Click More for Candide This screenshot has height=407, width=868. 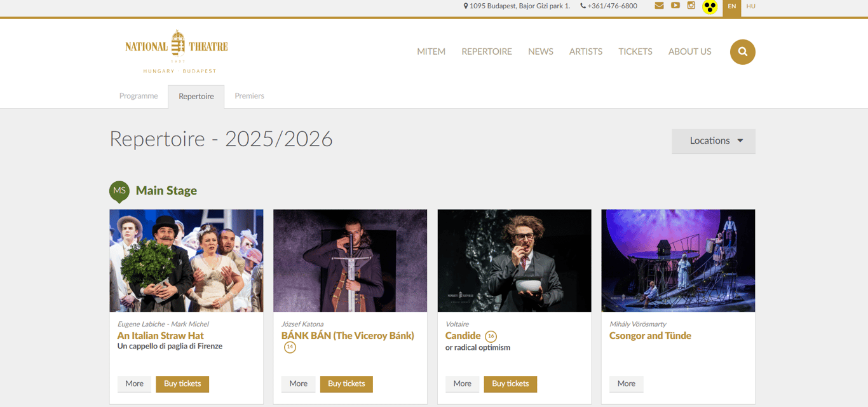pos(462,384)
